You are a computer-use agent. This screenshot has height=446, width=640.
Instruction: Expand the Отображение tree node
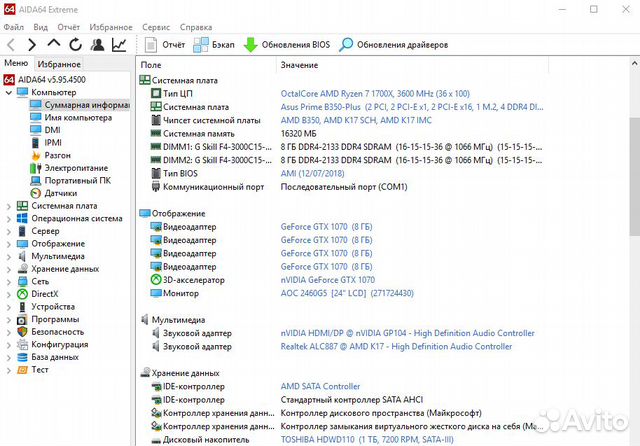(x=9, y=244)
